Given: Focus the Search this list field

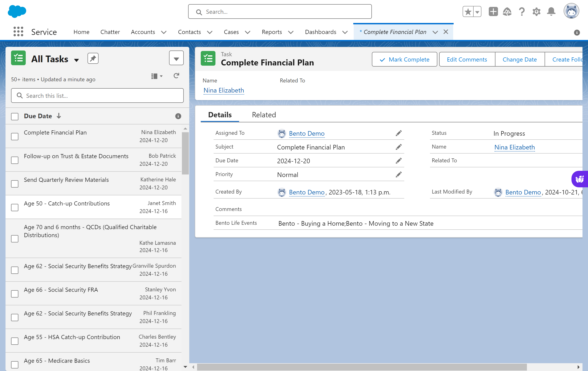Looking at the screenshot, I should tap(97, 96).
